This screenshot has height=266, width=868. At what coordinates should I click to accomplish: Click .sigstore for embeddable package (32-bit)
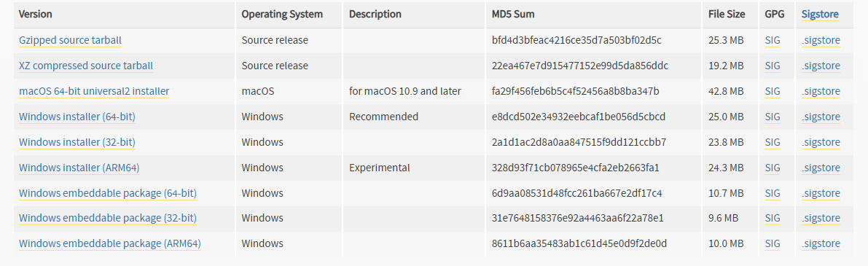pos(821,219)
